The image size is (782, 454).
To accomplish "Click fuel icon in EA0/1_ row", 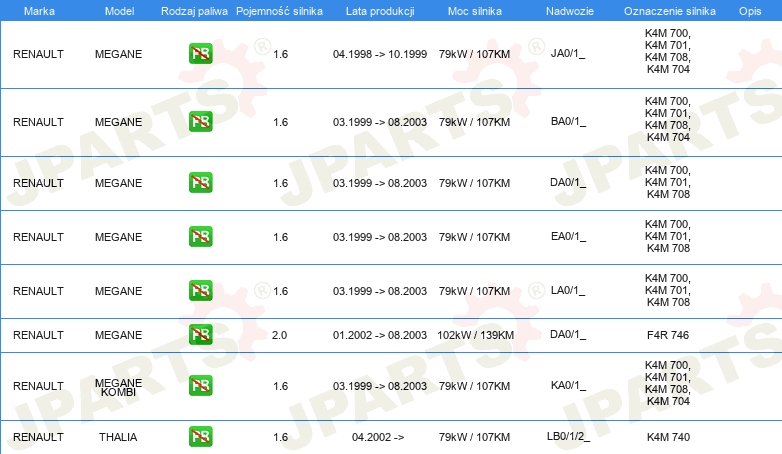I will tap(201, 236).
